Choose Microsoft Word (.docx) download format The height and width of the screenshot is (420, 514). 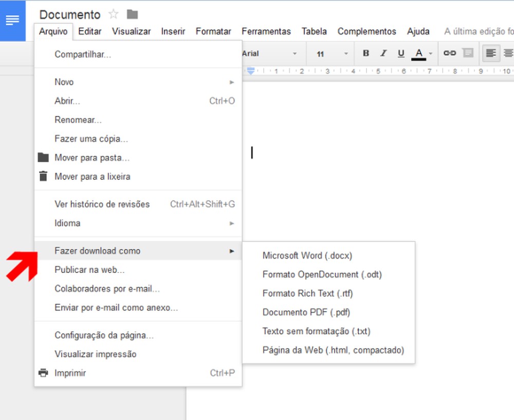pyautogui.click(x=307, y=255)
